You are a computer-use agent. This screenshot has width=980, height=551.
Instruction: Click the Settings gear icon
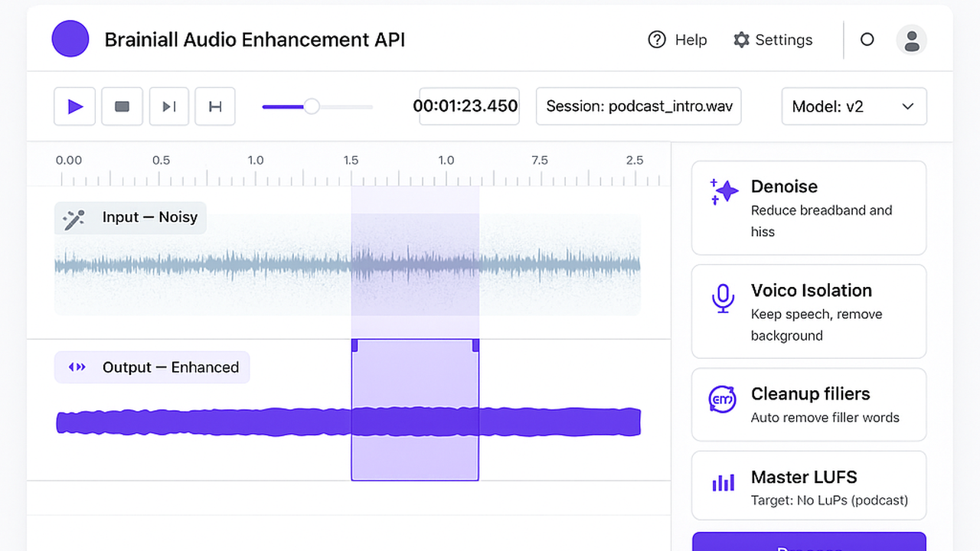coord(741,40)
